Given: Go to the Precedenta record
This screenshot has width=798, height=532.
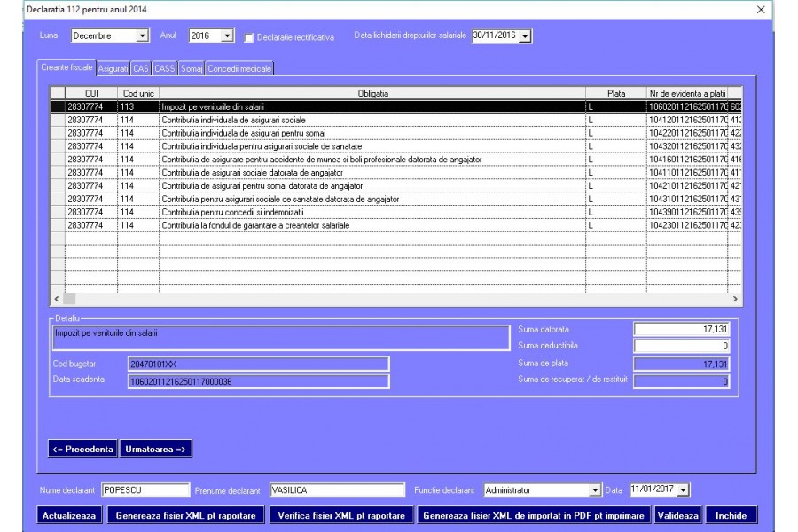Looking at the screenshot, I should 82,449.
